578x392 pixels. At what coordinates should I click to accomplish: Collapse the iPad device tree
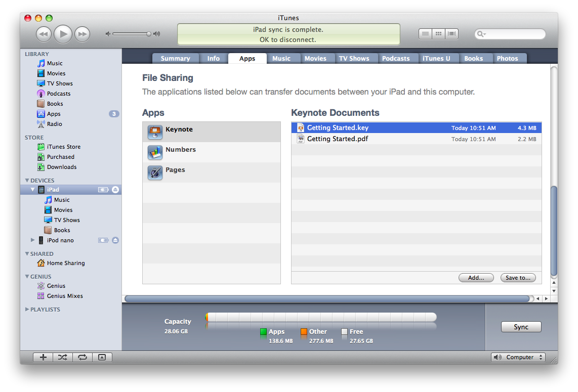point(33,190)
